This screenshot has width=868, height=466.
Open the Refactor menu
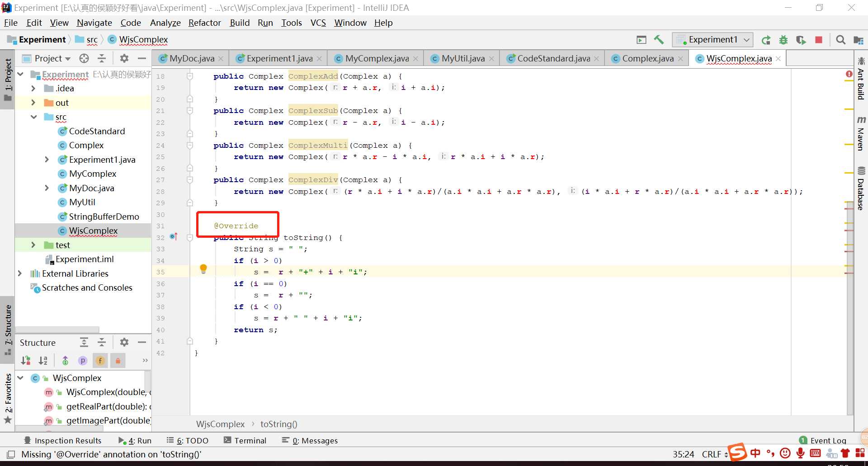pyautogui.click(x=204, y=23)
